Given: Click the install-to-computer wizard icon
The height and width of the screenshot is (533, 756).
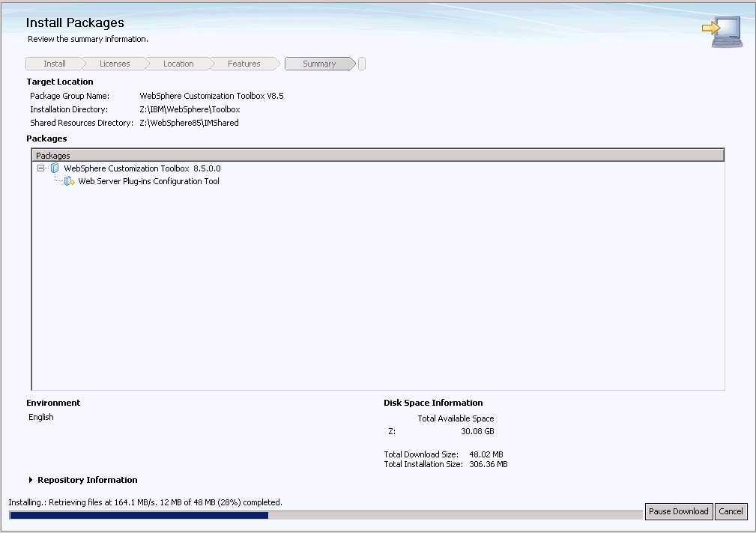Looking at the screenshot, I should point(722,31).
